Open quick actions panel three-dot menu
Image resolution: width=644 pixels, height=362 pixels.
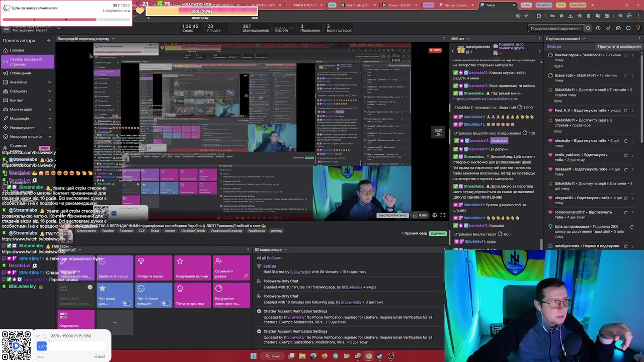click(248, 249)
